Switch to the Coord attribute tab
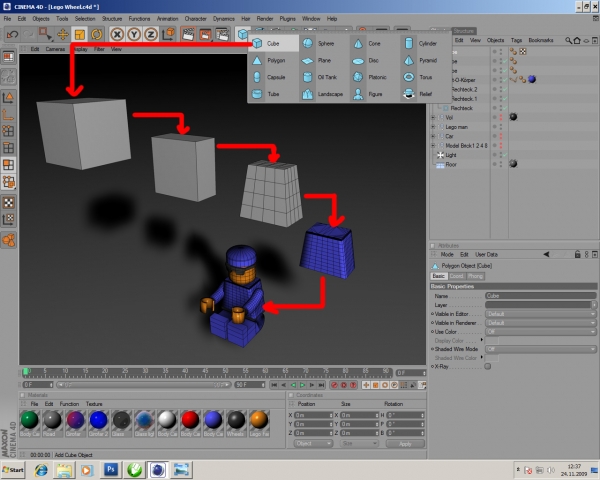600x480 pixels. 456,276
